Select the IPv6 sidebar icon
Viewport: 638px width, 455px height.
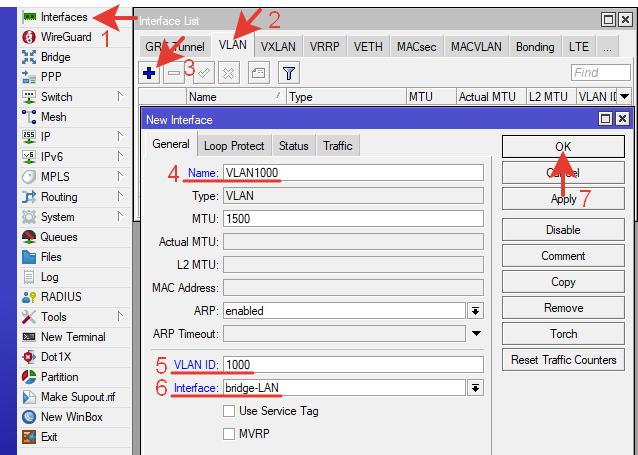click(x=29, y=157)
